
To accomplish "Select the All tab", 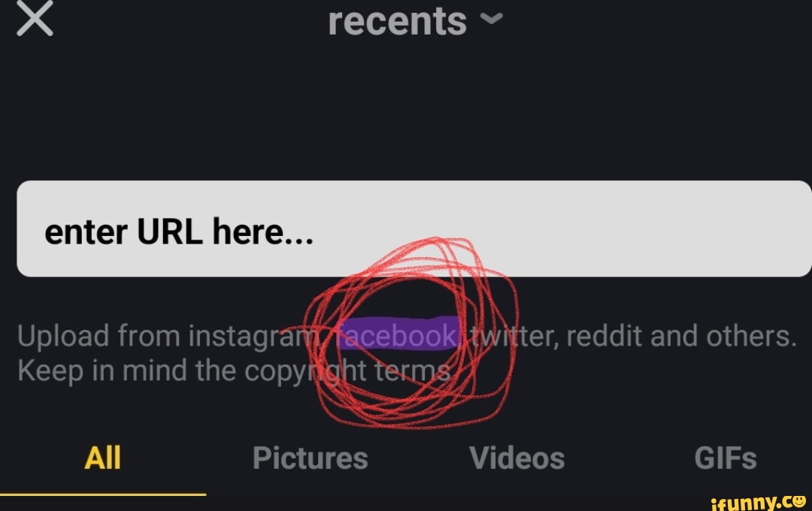I will (102, 458).
